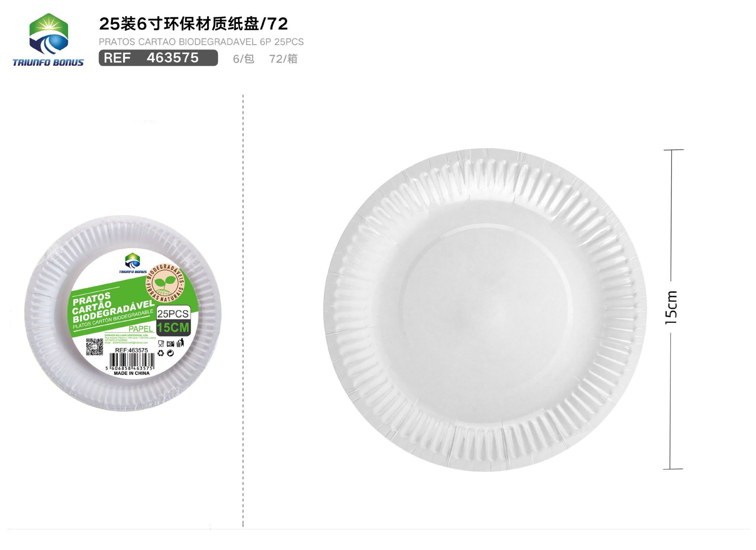Screen dimensions: 756x550
Task: Click the Biodegradáveis Fibras Naturais seal
Action: point(165,283)
